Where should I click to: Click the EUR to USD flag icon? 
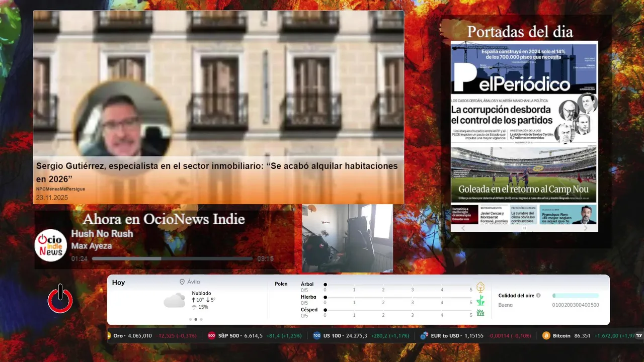pyautogui.click(x=424, y=336)
